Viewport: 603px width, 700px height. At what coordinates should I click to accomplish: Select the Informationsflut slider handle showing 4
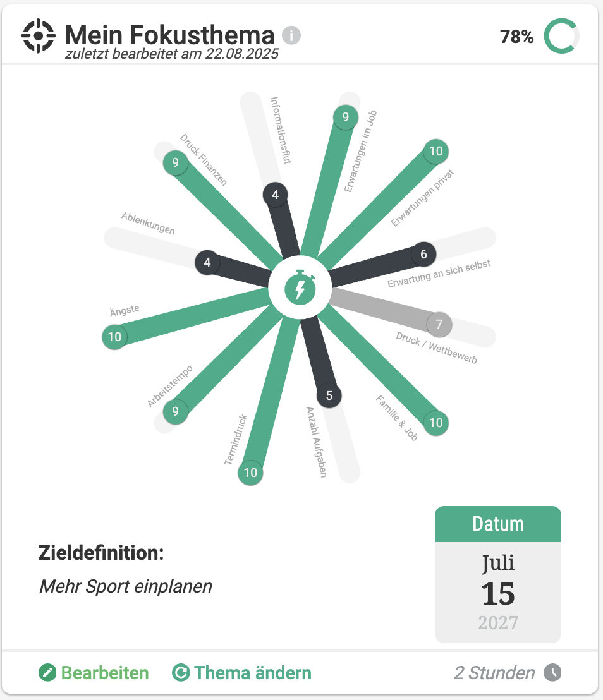[x=275, y=195]
